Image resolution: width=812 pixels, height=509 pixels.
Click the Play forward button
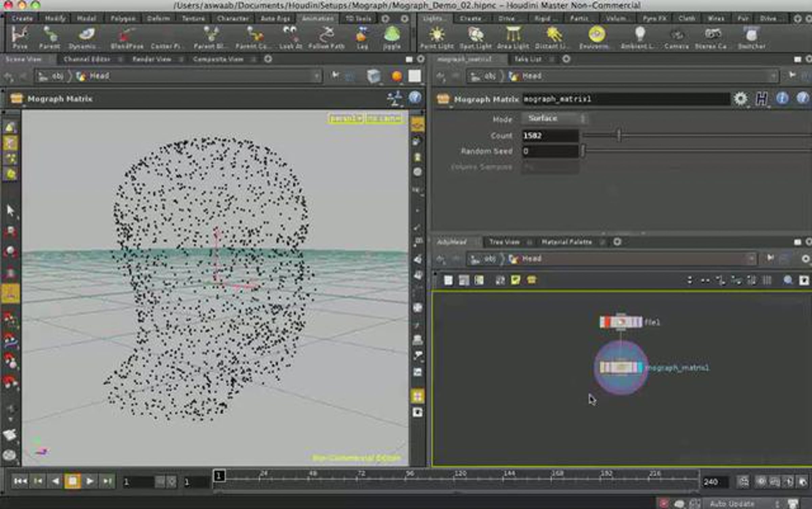coord(90,481)
